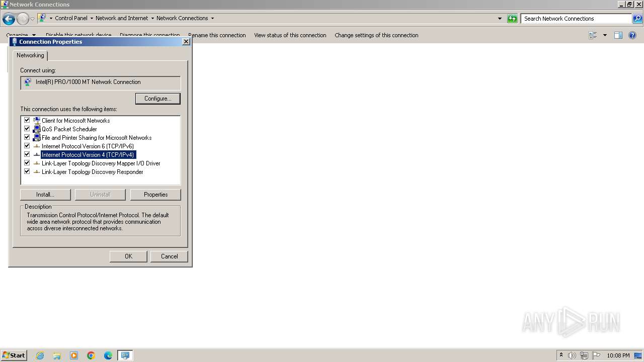Click the File and Printer Sharing icon
Viewport: 644px width, 362px height.
tap(37, 138)
